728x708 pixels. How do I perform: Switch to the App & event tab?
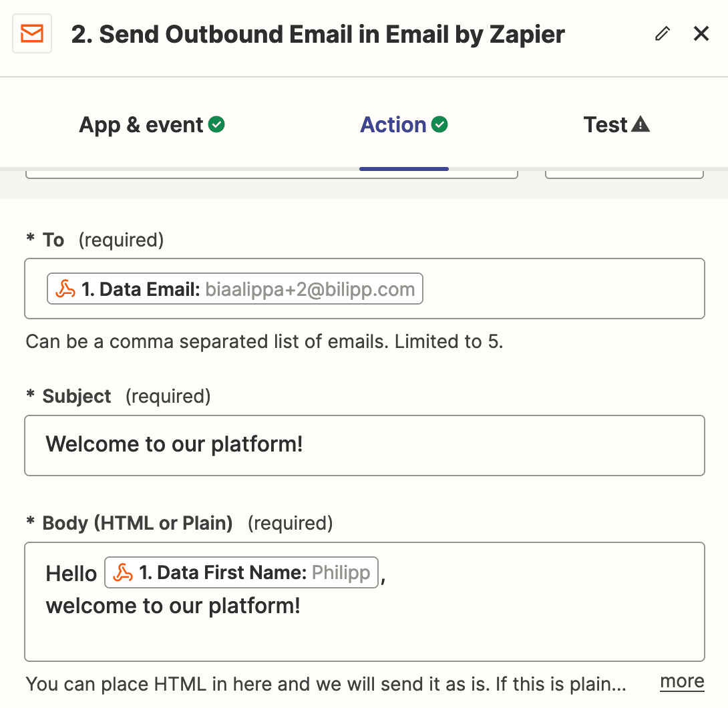coord(141,125)
